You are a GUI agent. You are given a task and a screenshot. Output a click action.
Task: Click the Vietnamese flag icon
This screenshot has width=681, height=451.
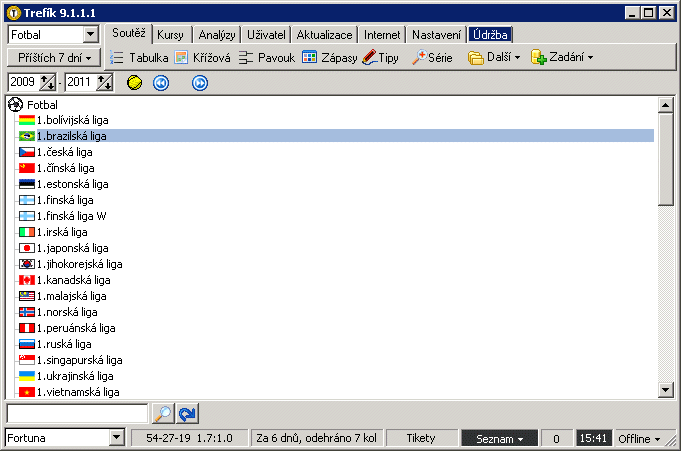point(27,392)
